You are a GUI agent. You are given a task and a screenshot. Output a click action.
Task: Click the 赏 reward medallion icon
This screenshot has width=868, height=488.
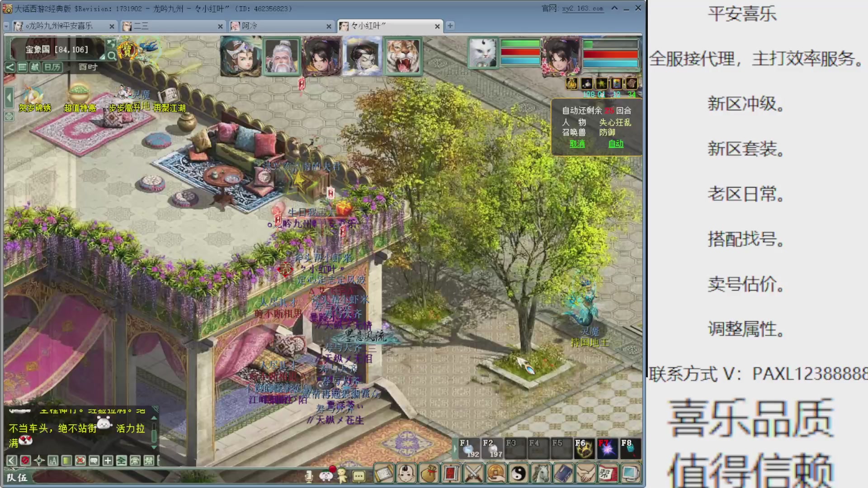point(127,50)
